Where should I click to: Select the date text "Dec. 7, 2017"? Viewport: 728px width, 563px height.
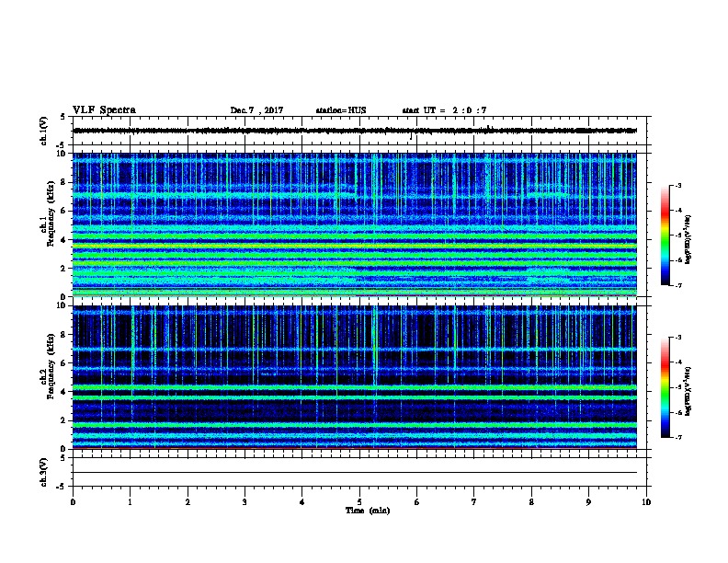256,110
